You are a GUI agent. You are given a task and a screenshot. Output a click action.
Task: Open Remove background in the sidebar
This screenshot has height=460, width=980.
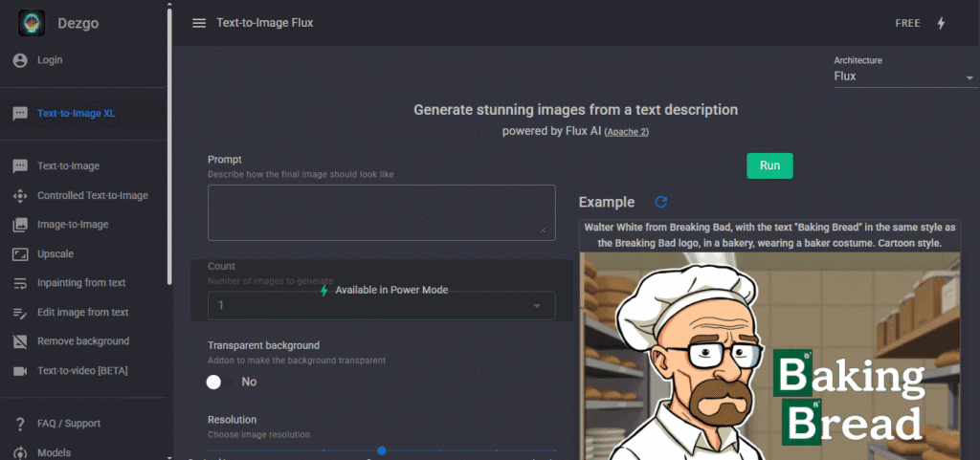tap(82, 341)
